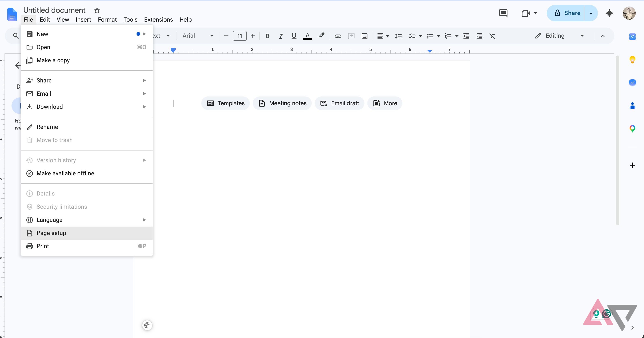Viewport: 644px width, 338px height.
Task: Click the font size input field
Action: point(240,36)
